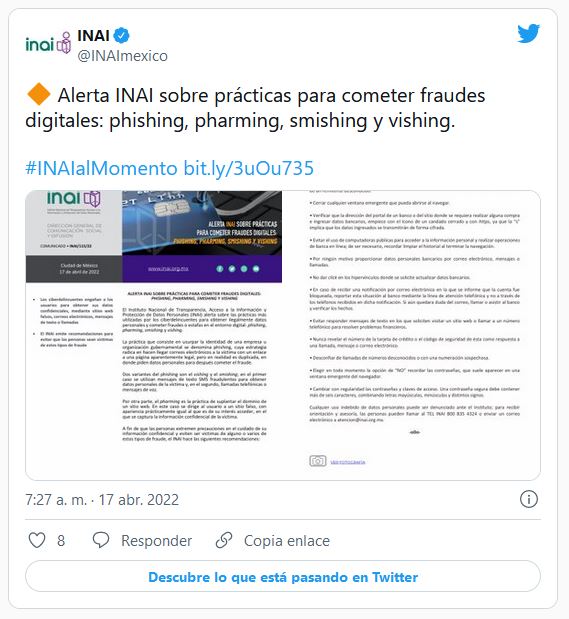
Task: Click the orange diamond emoji
Action: [x=38, y=94]
